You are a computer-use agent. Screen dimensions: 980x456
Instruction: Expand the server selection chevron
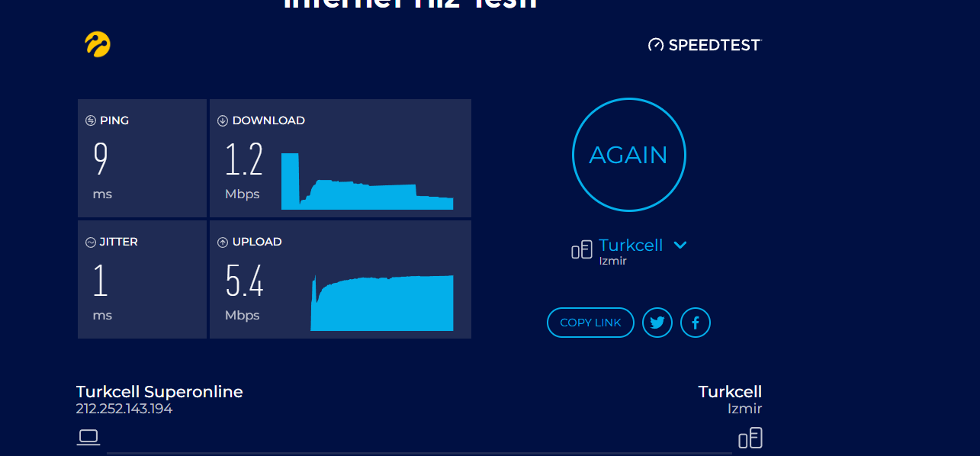(680, 245)
